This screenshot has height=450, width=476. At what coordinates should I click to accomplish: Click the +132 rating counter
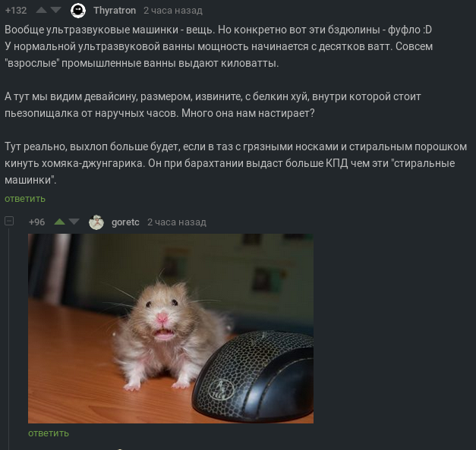pyautogui.click(x=16, y=11)
